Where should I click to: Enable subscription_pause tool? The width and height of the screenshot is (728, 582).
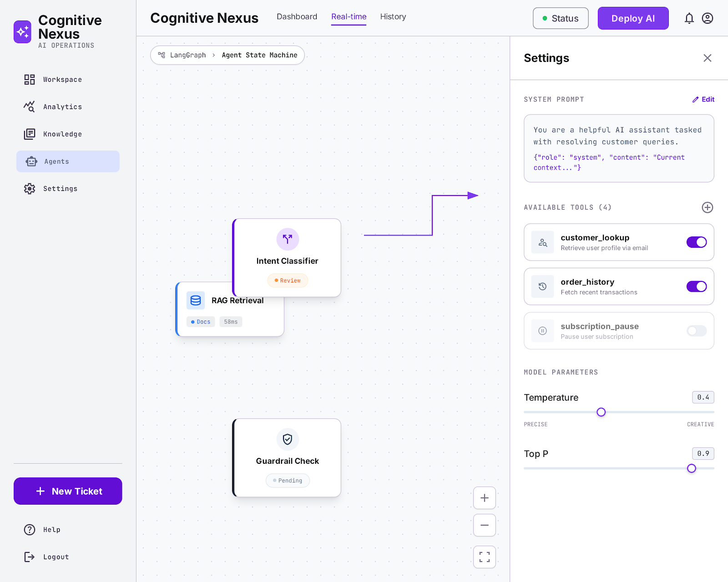pyautogui.click(x=697, y=331)
